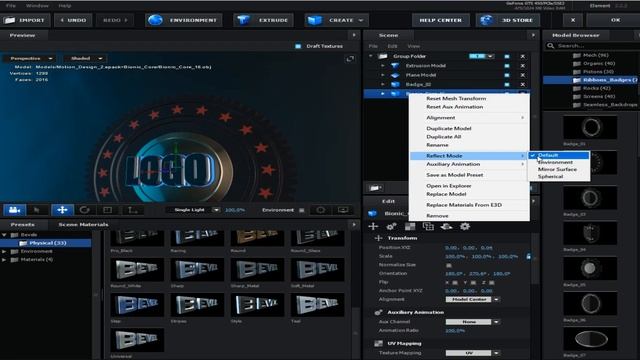This screenshot has height=360, width=640.
Task: Click the Plane Model icon in Scene list
Action: click(x=395, y=75)
